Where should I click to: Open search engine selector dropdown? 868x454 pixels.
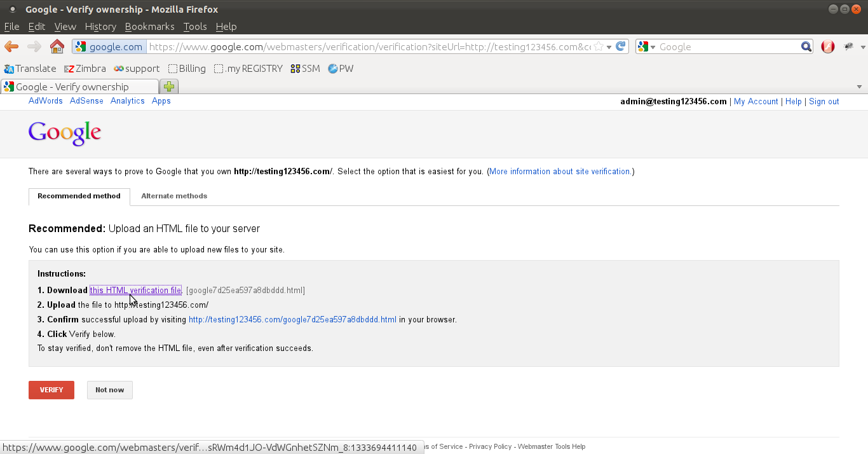[647, 46]
